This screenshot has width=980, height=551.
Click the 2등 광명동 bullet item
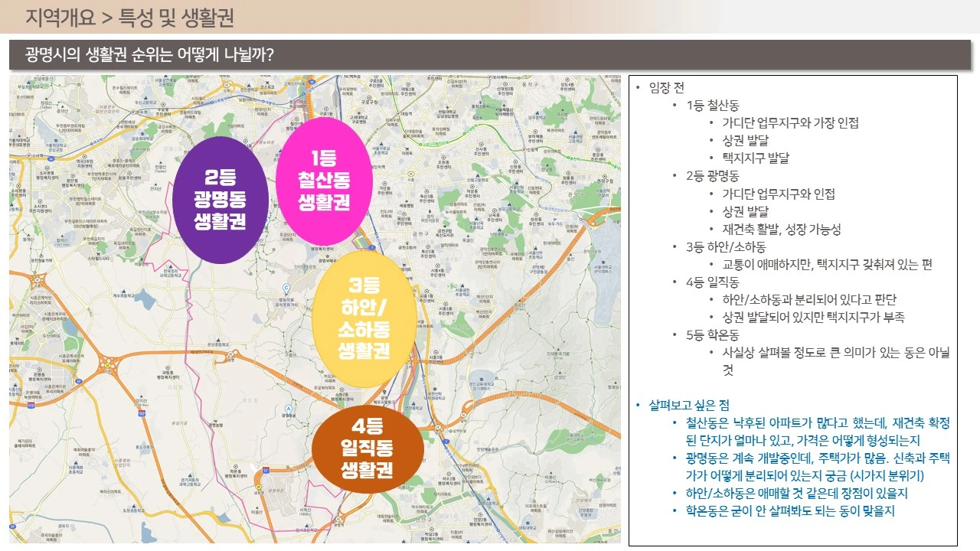tap(713, 176)
